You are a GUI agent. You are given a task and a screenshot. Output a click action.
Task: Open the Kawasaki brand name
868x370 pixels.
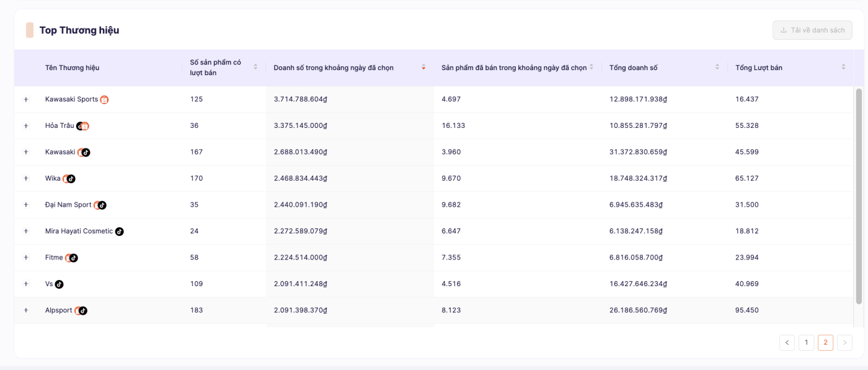60,152
